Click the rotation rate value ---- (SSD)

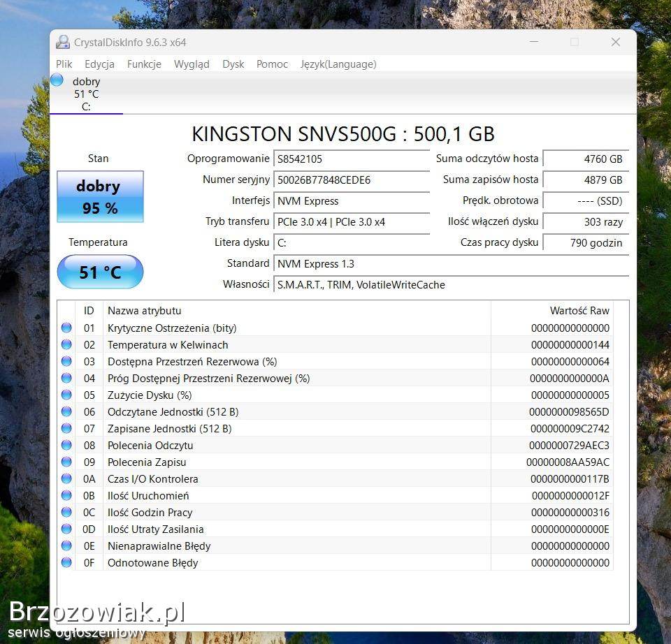[586, 201]
